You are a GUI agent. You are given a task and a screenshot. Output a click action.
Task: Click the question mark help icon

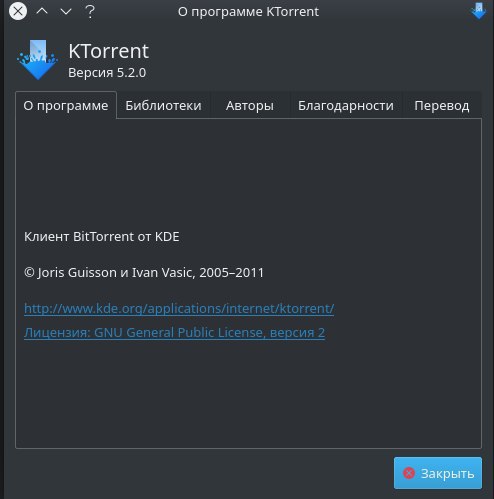(90, 12)
